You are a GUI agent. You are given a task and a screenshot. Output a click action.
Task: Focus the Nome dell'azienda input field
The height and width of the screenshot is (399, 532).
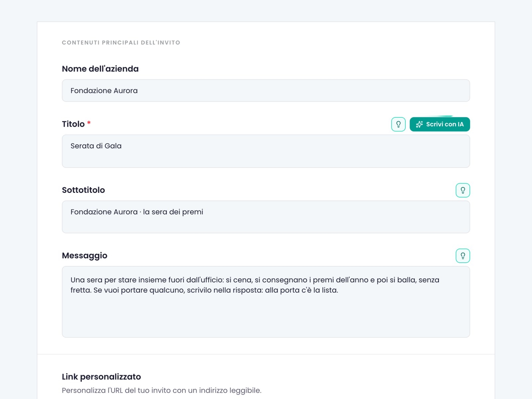click(266, 90)
